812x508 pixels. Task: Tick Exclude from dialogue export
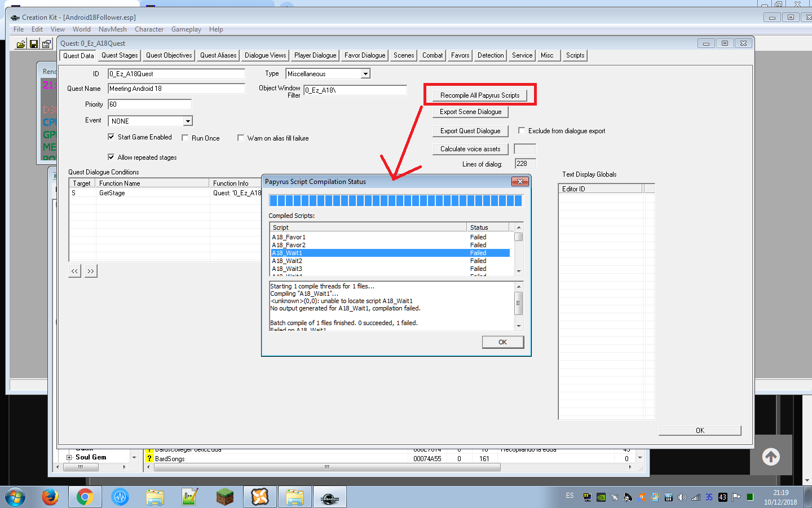point(522,130)
